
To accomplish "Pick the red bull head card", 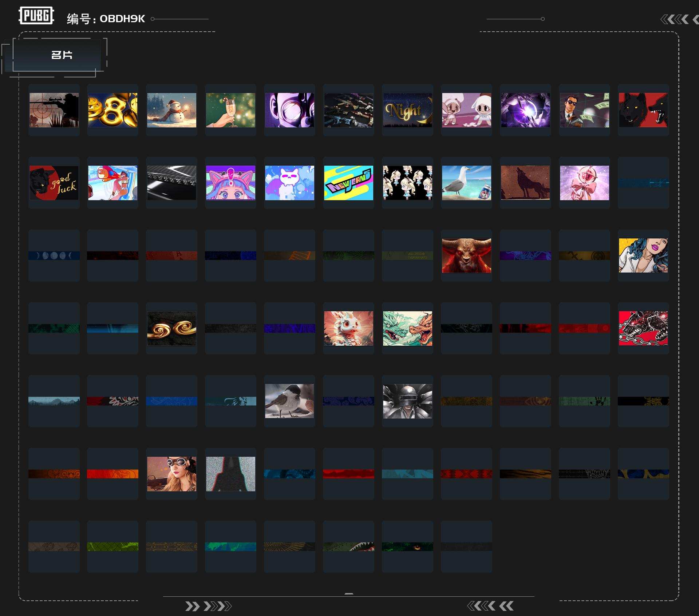I will coord(466,255).
